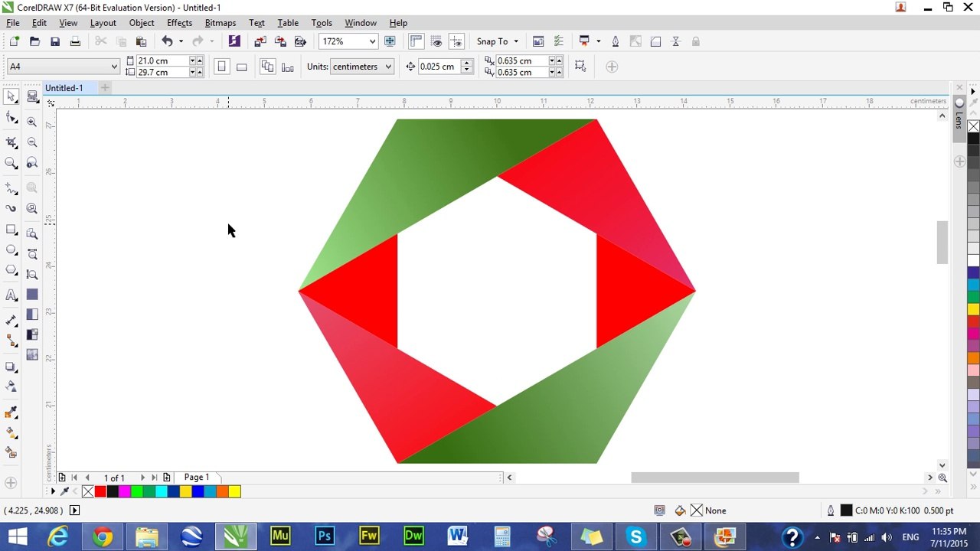The width and height of the screenshot is (980, 551).
Task: Pick yellow swatch in right color palette
Action: coord(973,309)
